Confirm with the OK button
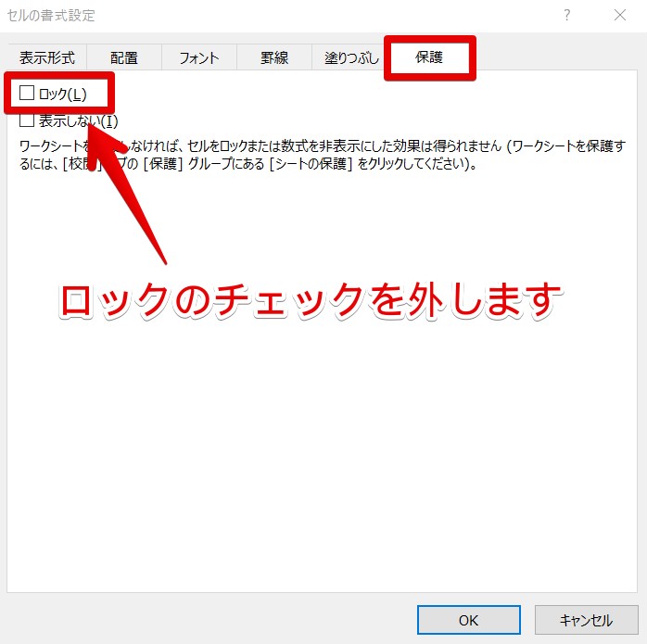 pyautogui.click(x=468, y=620)
